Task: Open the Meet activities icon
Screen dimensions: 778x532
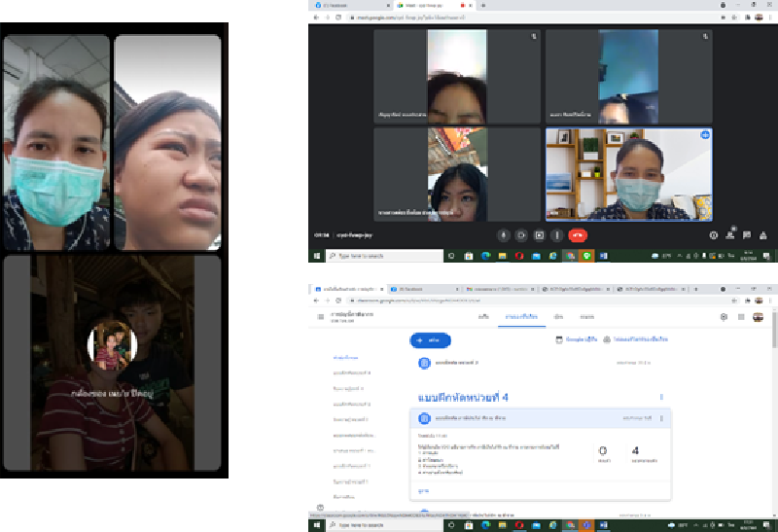Action: pyautogui.click(x=762, y=234)
